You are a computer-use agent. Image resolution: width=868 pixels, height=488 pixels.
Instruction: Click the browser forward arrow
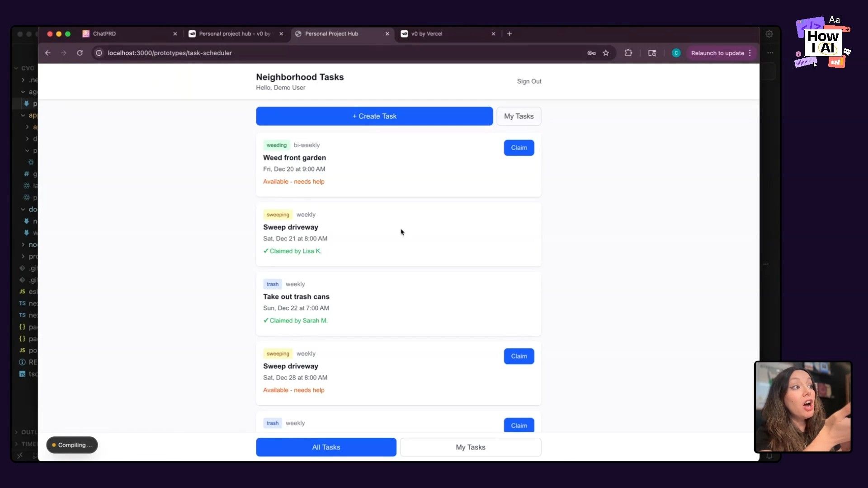64,53
